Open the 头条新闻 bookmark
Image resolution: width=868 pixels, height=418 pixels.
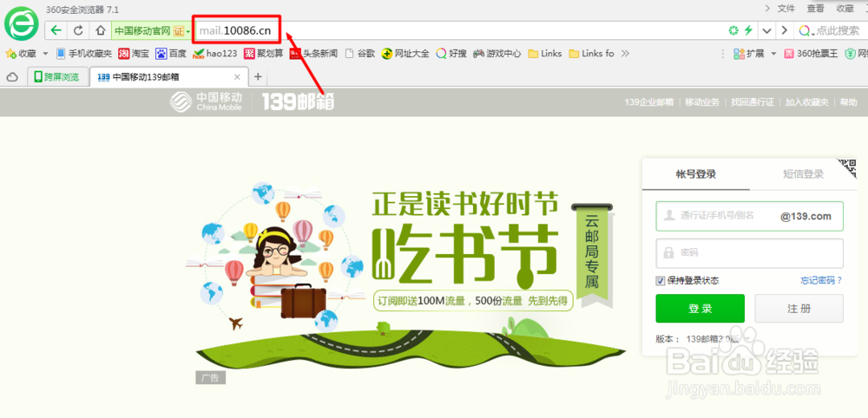313,54
